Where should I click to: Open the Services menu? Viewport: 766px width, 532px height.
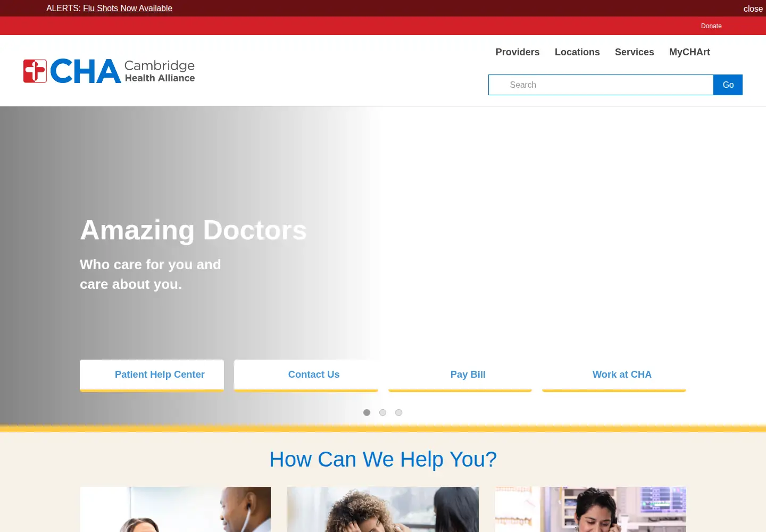635,52
